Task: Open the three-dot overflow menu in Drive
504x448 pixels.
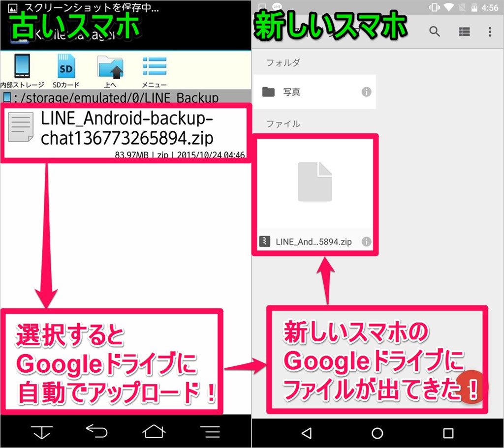Action: pos(490,32)
